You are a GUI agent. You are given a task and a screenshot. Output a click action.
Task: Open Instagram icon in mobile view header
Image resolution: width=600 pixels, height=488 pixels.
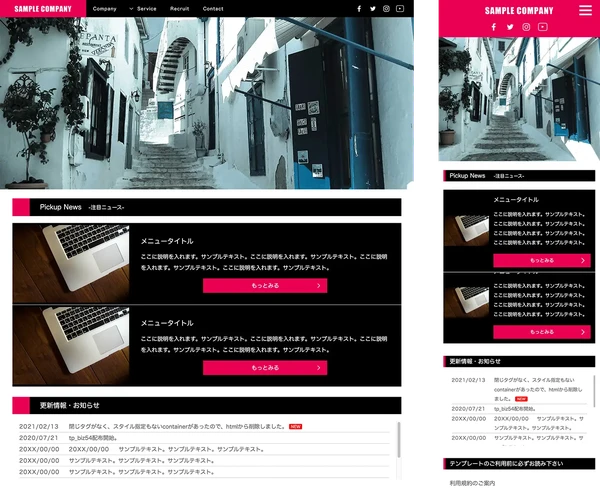pos(527,27)
